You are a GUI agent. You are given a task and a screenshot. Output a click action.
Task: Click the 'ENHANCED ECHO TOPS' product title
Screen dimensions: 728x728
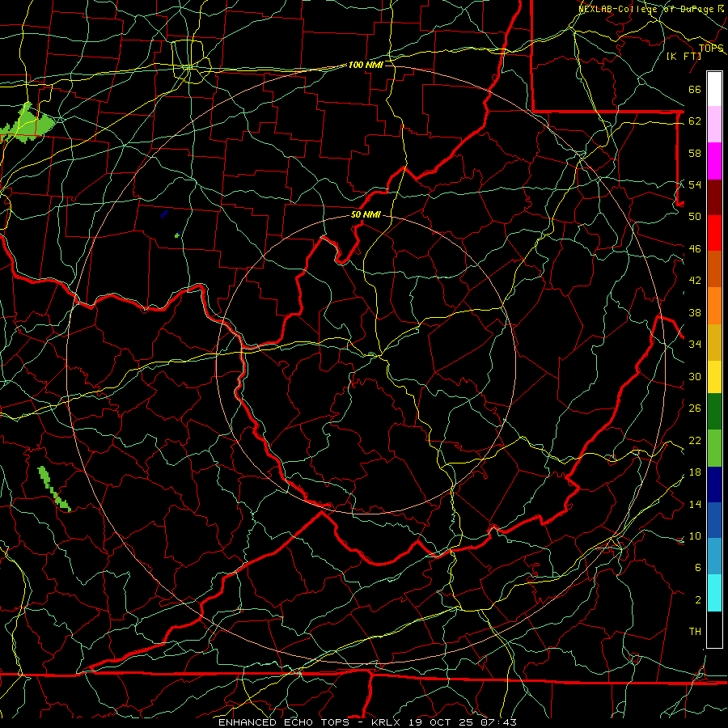tap(284, 722)
